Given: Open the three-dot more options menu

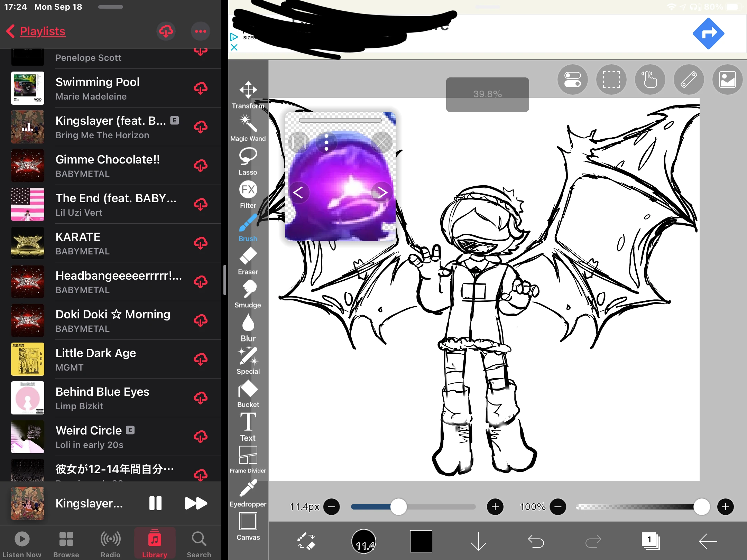Looking at the screenshot, I should (201, 31).
